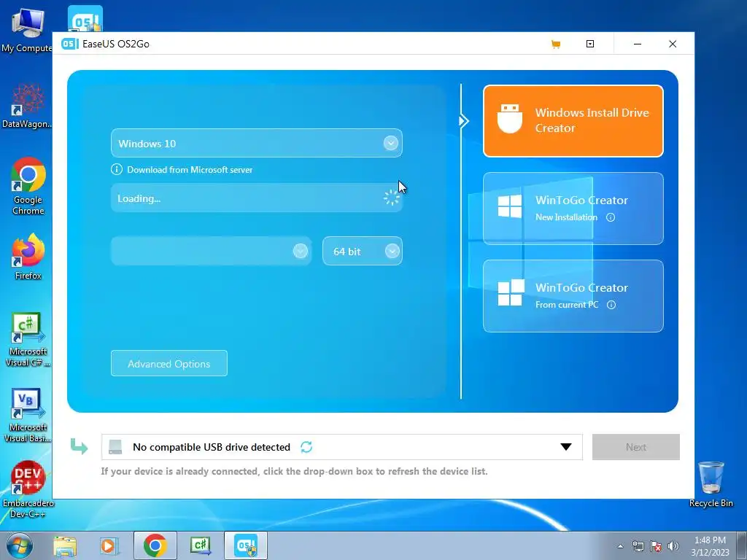Show info for From current PC option

tap(611, 305)
